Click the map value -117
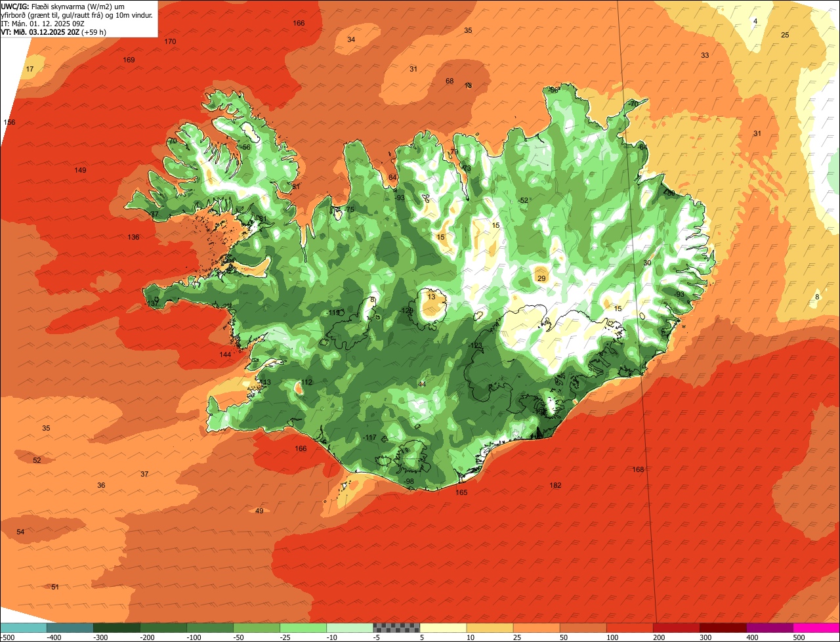Screen dimensions: 840x642 [369, 437]
